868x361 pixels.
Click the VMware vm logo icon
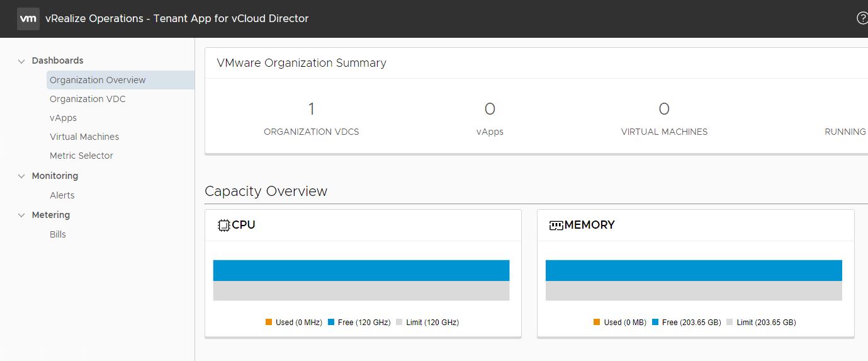click(28, 19)
